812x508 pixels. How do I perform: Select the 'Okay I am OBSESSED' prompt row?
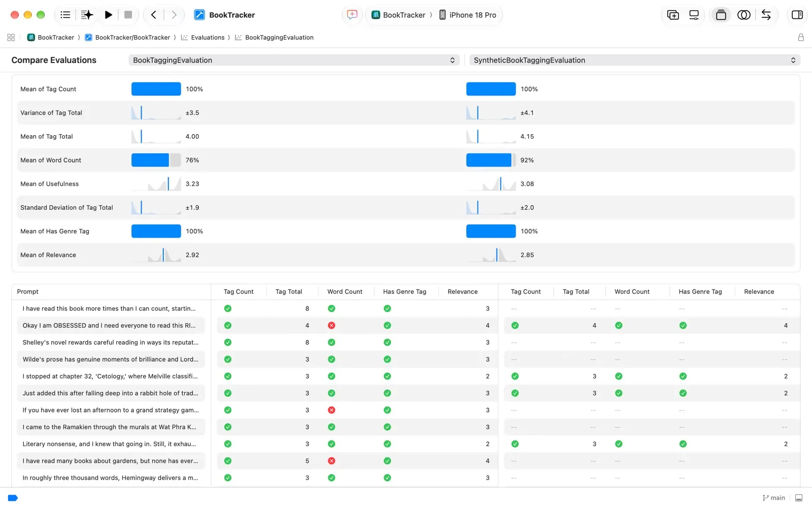[111, 326]
